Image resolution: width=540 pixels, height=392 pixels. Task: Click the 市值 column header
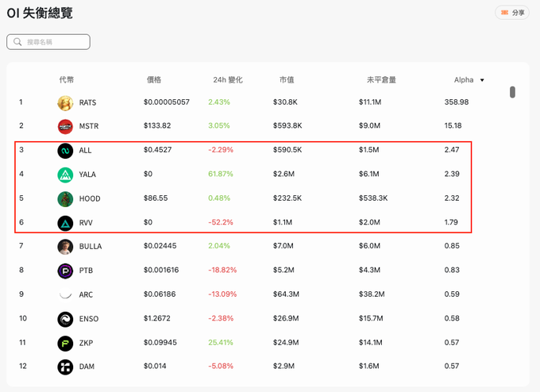point(287,80)
